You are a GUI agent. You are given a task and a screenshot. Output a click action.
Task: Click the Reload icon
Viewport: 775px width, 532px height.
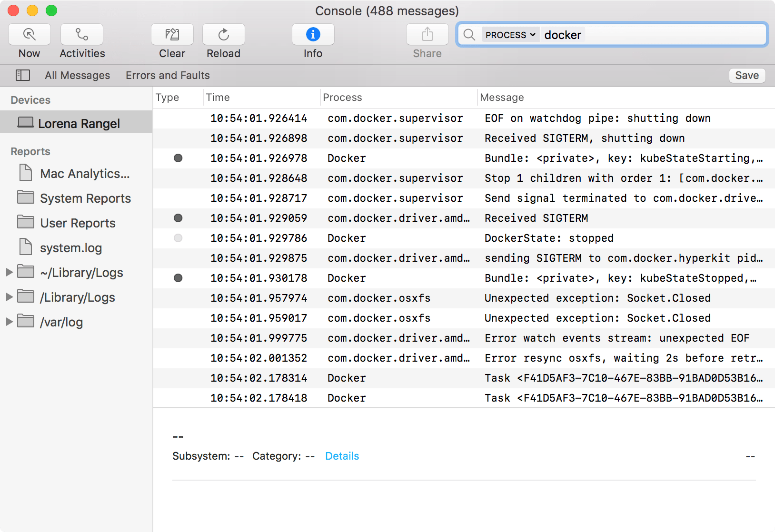click(223, 34)
